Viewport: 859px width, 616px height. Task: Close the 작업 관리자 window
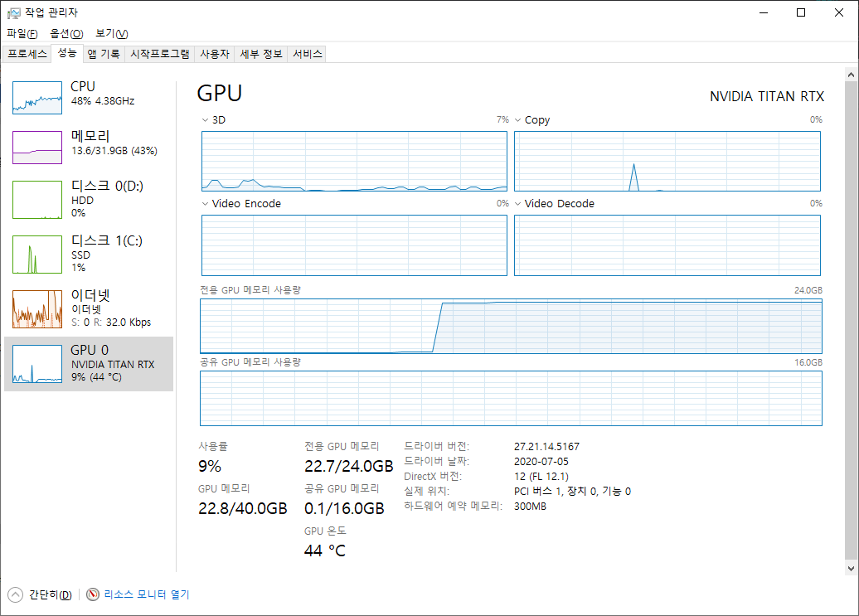[x=839, y=12]
